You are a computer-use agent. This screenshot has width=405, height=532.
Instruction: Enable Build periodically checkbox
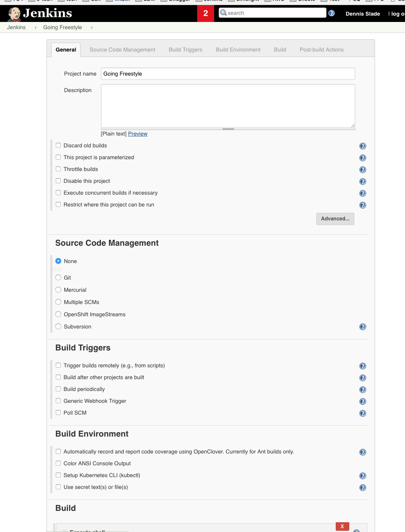click(58, 389)
